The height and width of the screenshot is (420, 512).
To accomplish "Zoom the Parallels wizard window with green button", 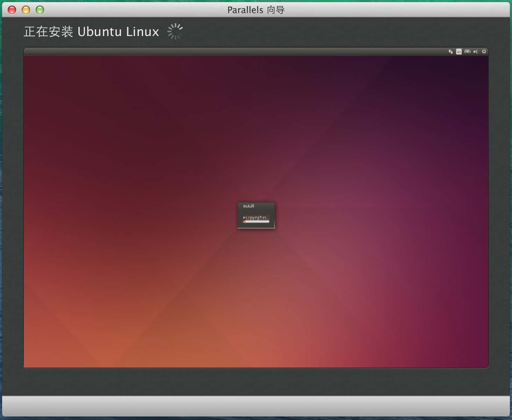I will point(40,10).
